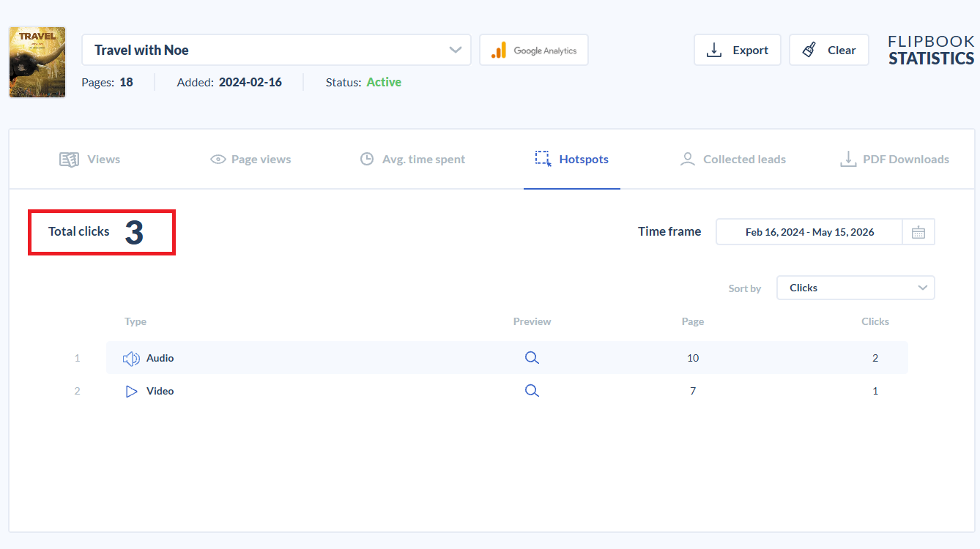Expand the Sort by Clicks dropdown
Viewport: 980px width, 549px height.
(855, 288)
